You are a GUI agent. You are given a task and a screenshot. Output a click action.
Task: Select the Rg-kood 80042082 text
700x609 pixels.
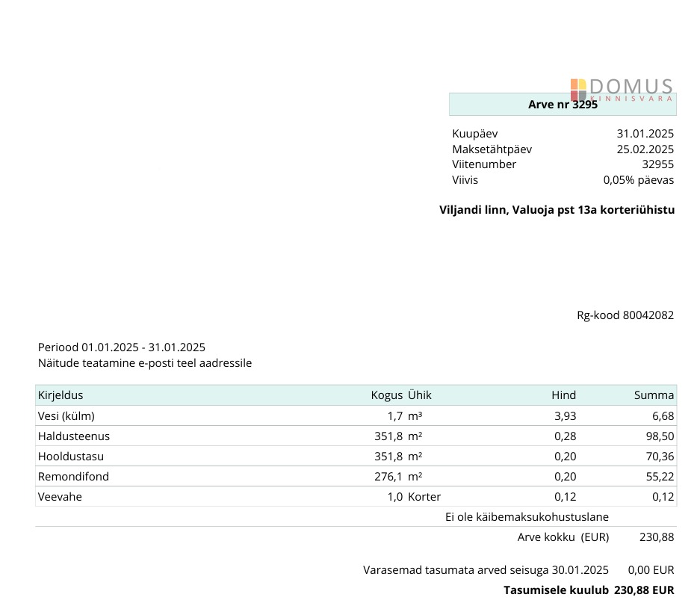625,315
